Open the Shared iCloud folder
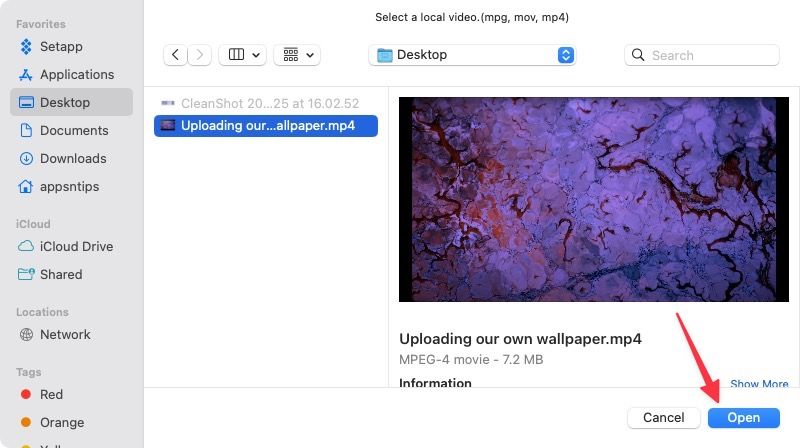The height and width of the screenshot is (448, 800). [71, 274]
